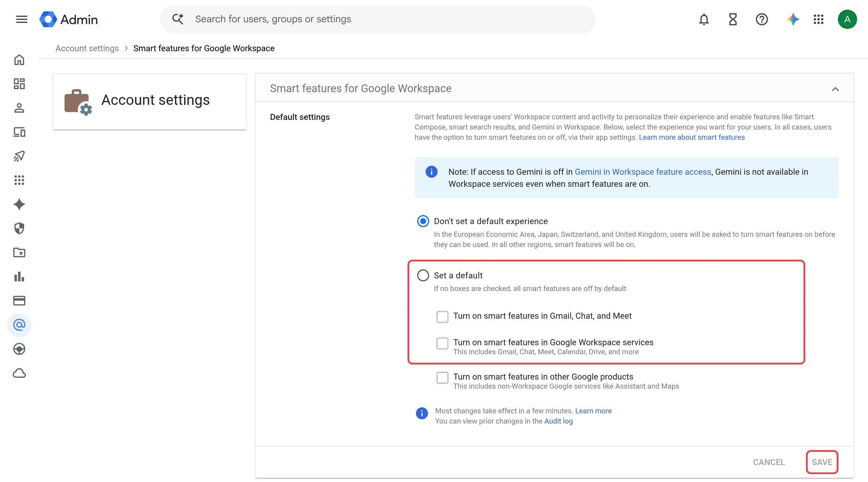
Task: Check smart features in Google Workspace services
Action: (442, 343)
